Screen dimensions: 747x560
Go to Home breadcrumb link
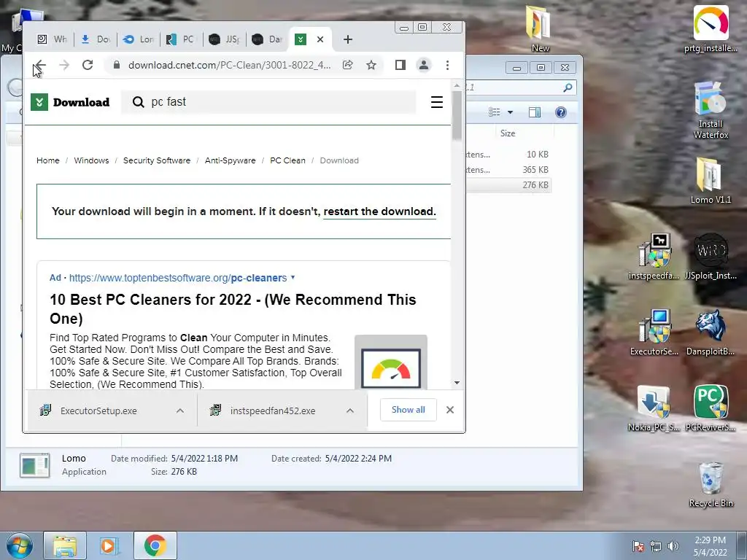tap(48, 160)
